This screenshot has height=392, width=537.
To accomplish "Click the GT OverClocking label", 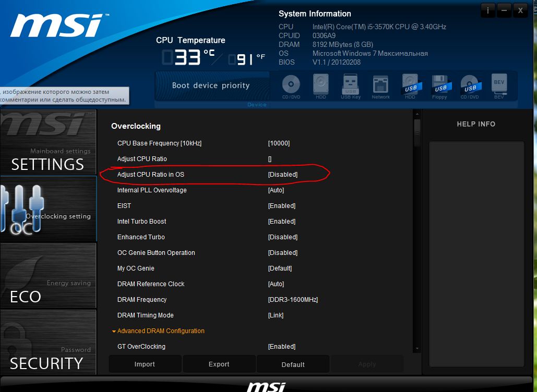I will tap(141, 347).
